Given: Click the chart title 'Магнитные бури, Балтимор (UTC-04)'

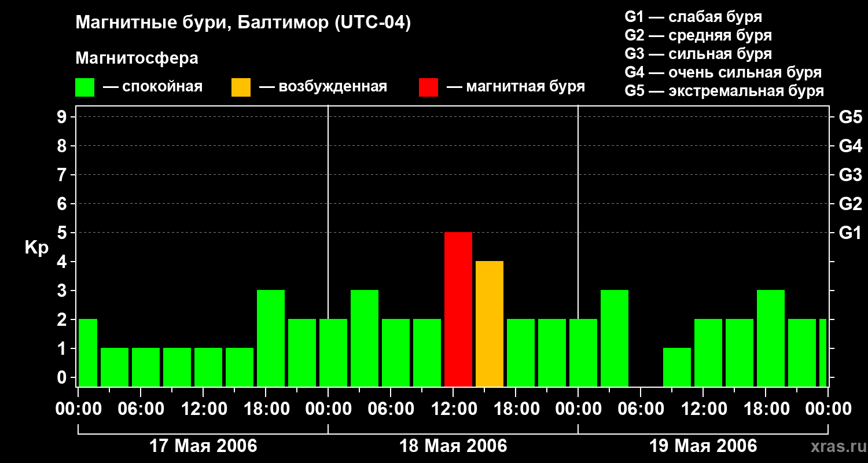Looking at the screenshot, I should (x=243, y=23).
